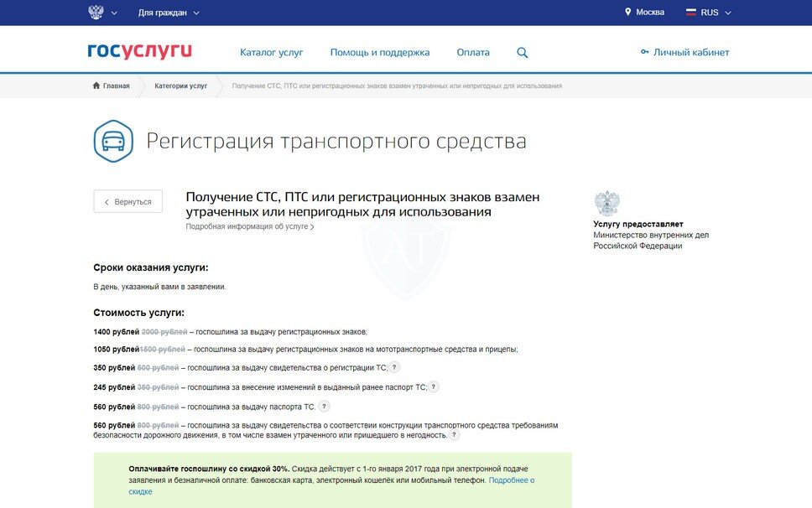Click help icon after 'пришедшего в негодность'

coord(454,434)
